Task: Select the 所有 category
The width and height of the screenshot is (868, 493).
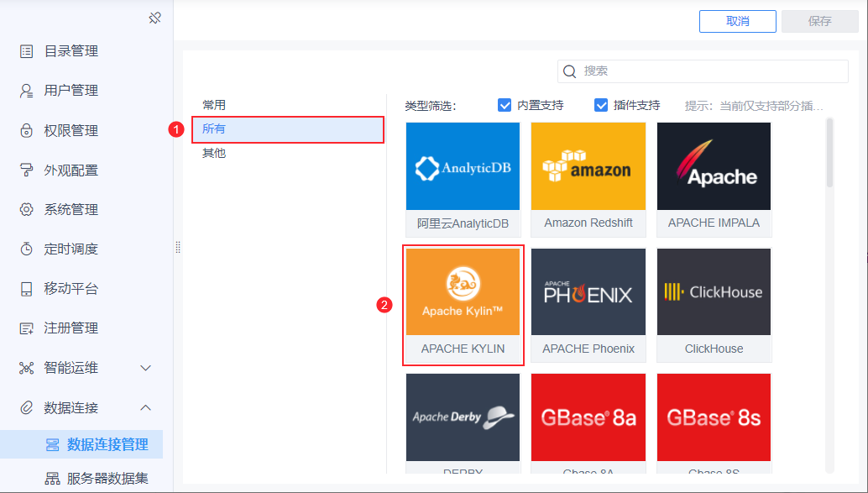Action: click(288, 129)
